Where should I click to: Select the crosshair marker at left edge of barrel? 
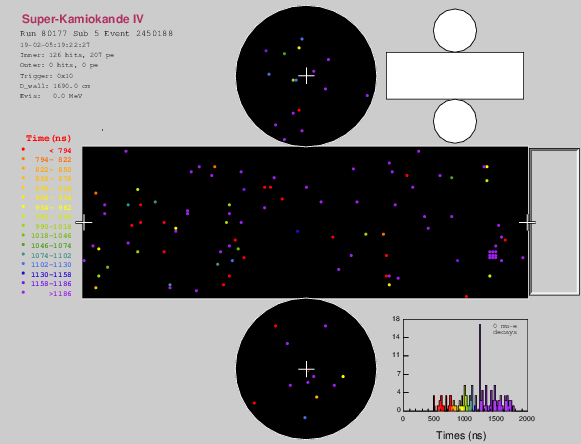[x=84, y=222]
